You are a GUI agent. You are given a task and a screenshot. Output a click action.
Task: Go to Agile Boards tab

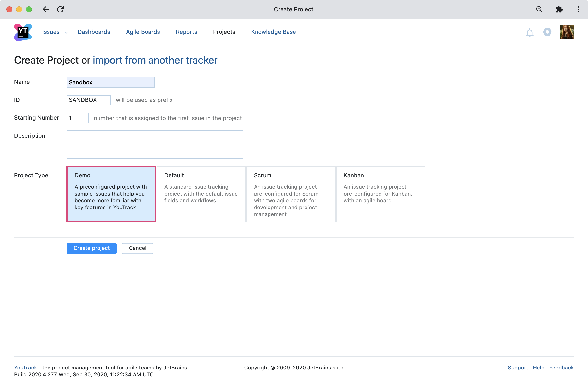click(143, 32)
